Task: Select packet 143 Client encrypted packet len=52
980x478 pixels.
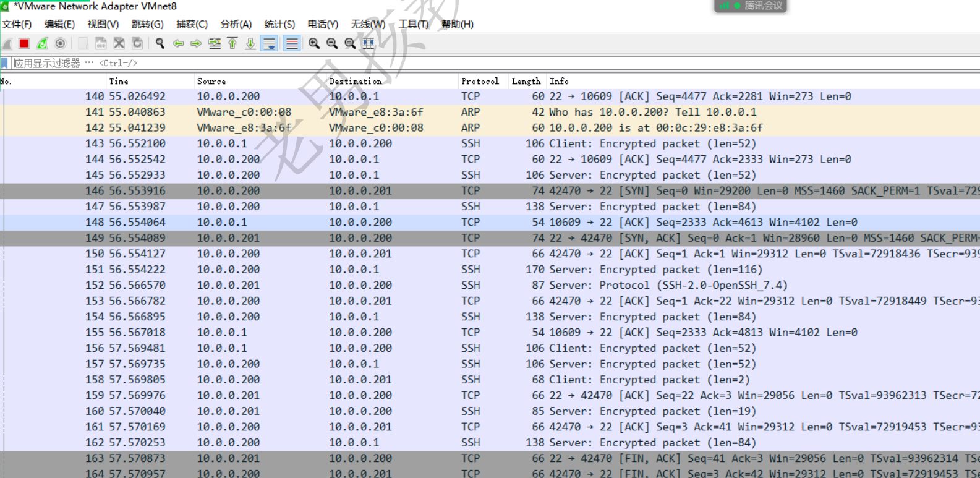Action: point(490,143)
